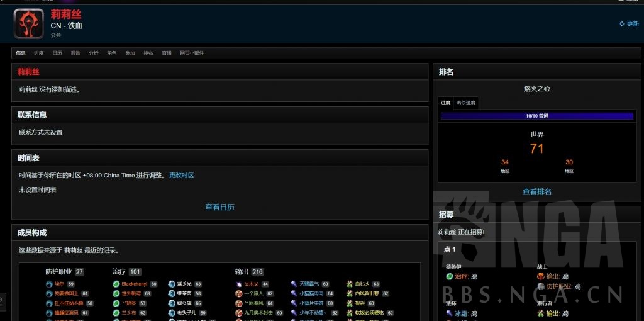Click the hunter icon next to 血匕乄
644x321 pixels.
click(x=349, y=284)
